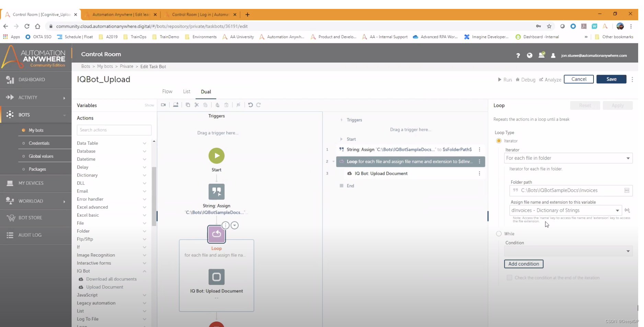Select the Iterator loop type radio
Viewport: 644px width, 327px height.
pos(499,141)
